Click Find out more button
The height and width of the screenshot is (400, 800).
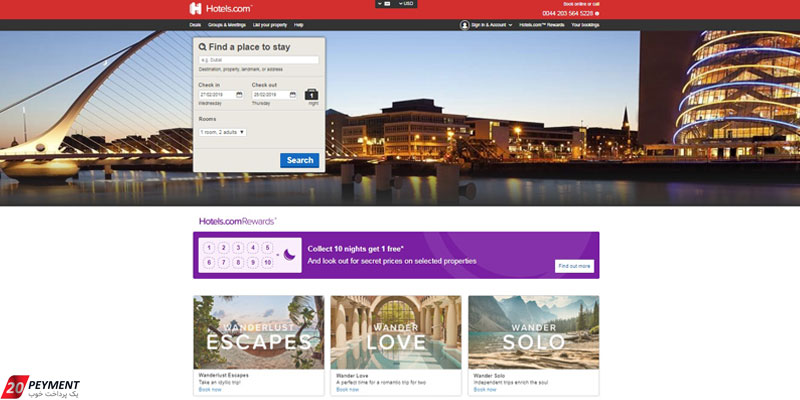574,266
